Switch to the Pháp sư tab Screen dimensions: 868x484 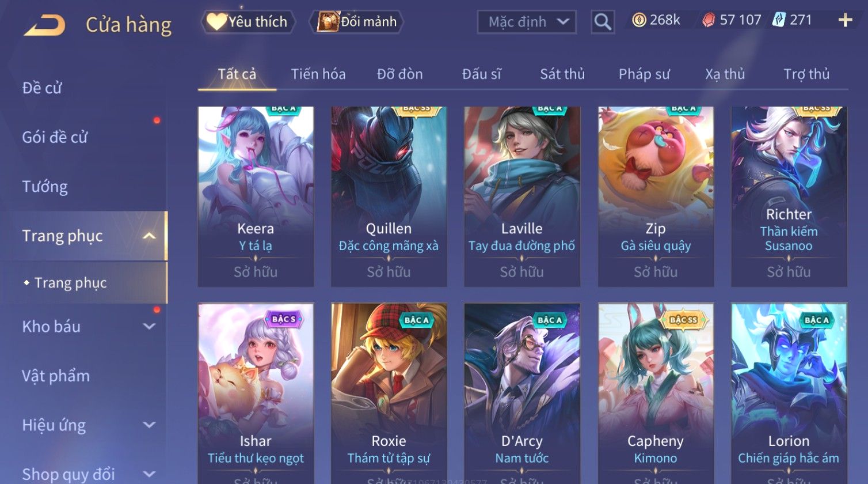(x=644, y=74)
